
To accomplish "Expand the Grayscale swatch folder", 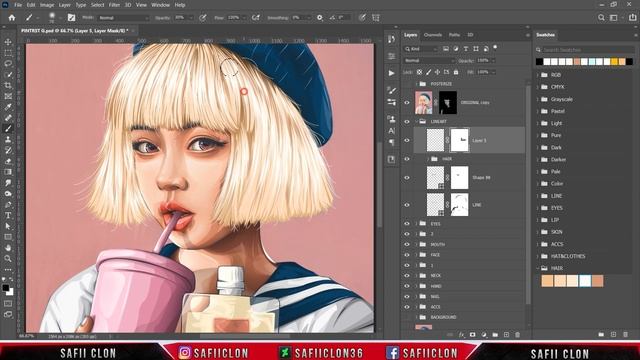I will pyautogui.click(x=538, y=99).
